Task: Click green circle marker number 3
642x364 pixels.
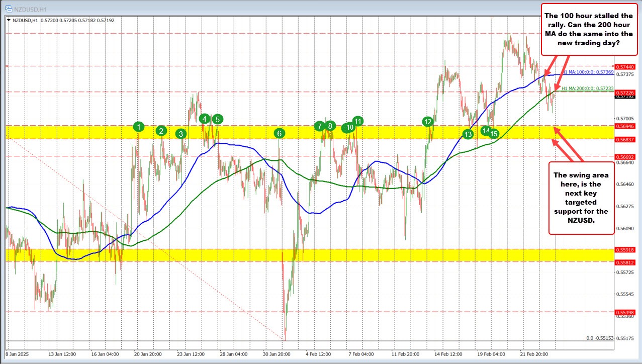Action: pos(180,134)
